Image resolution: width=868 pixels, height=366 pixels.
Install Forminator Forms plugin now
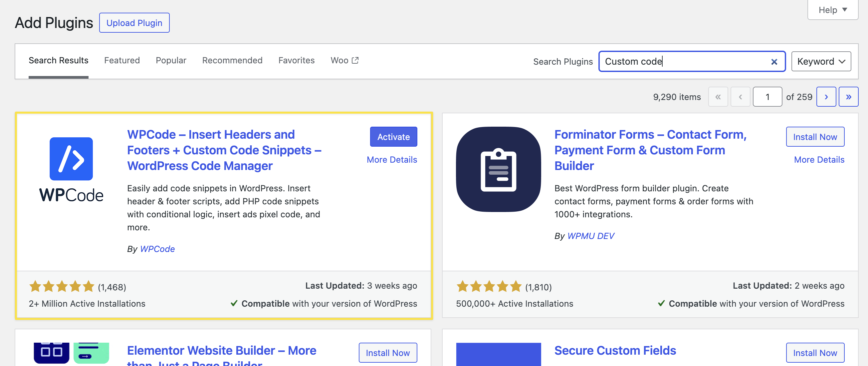pyautogui.click(x=815, y=137)
